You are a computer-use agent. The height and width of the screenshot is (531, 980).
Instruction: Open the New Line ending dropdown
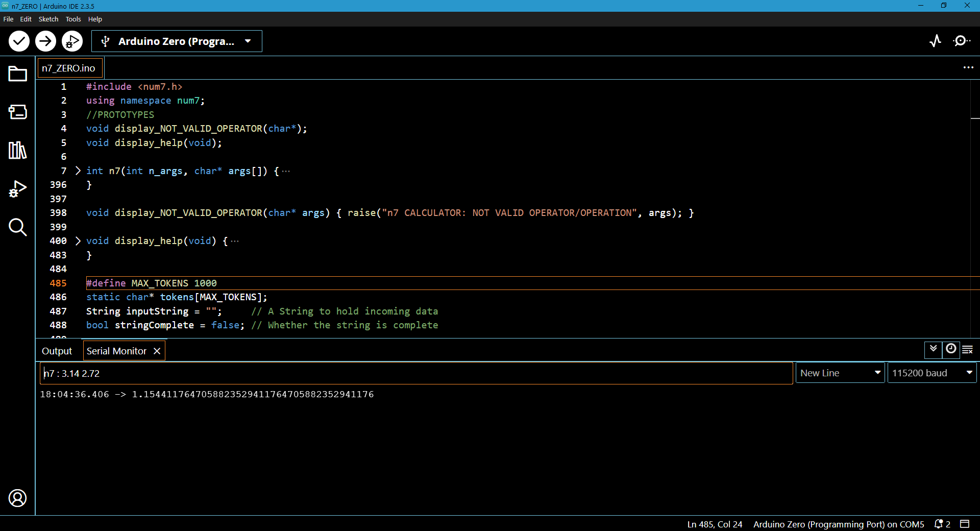click(x=840, y=373)
